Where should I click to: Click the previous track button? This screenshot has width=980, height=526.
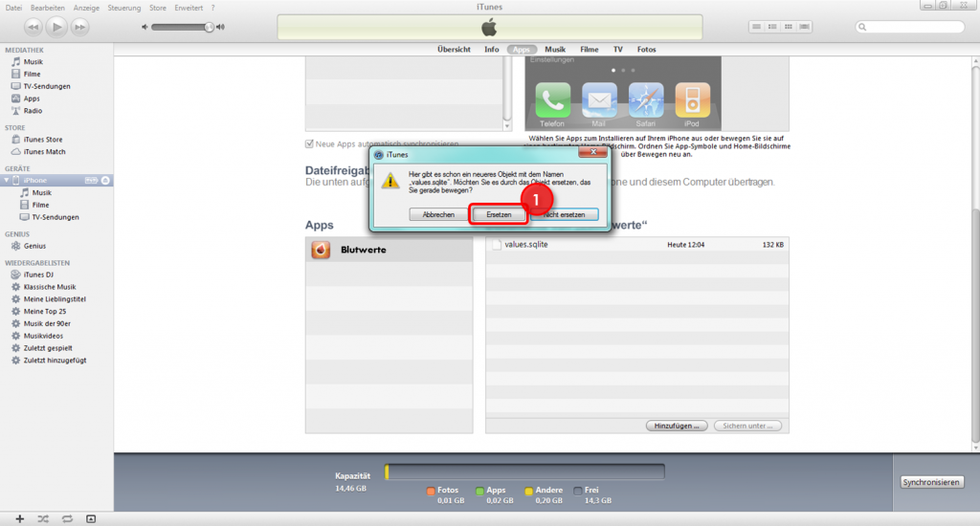pos(33,27)
